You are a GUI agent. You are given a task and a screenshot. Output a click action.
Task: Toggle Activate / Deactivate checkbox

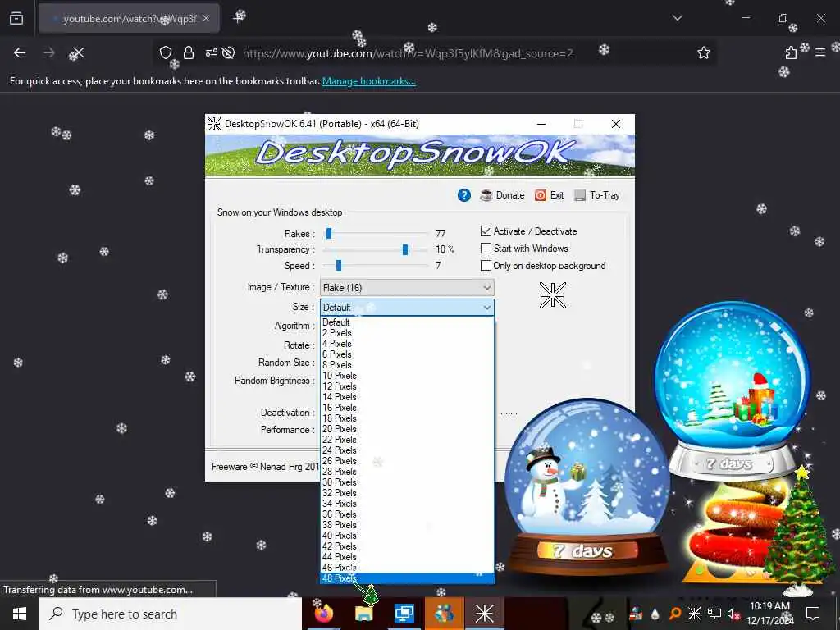[486, 231]
